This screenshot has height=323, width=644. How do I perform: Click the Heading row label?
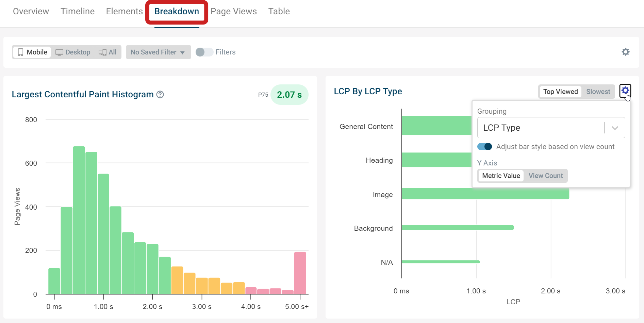tap(379, 160)
